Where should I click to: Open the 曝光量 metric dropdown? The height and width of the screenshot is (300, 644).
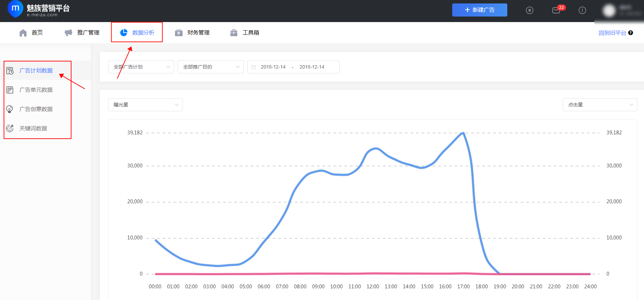pos(145,105)
